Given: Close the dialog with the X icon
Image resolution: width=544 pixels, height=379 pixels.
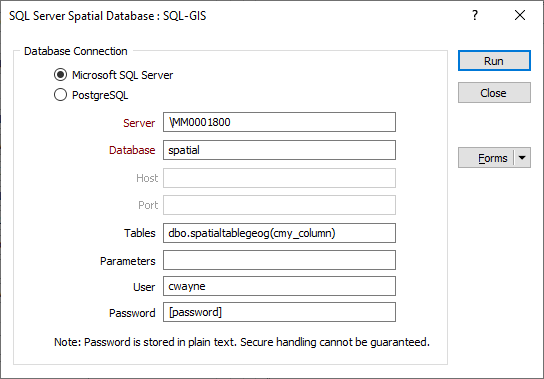Looking at the screenshot, I should point(520,15).
